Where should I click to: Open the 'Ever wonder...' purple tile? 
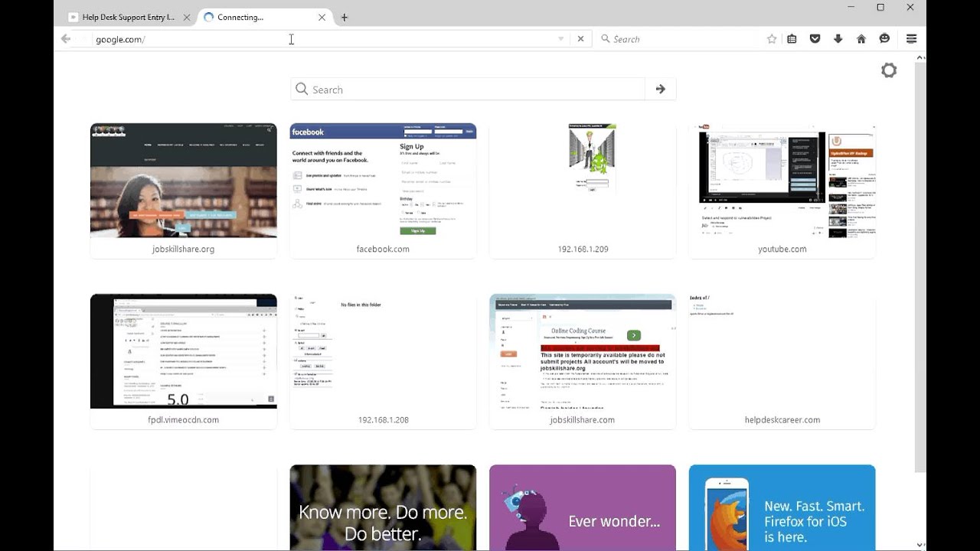583,507
